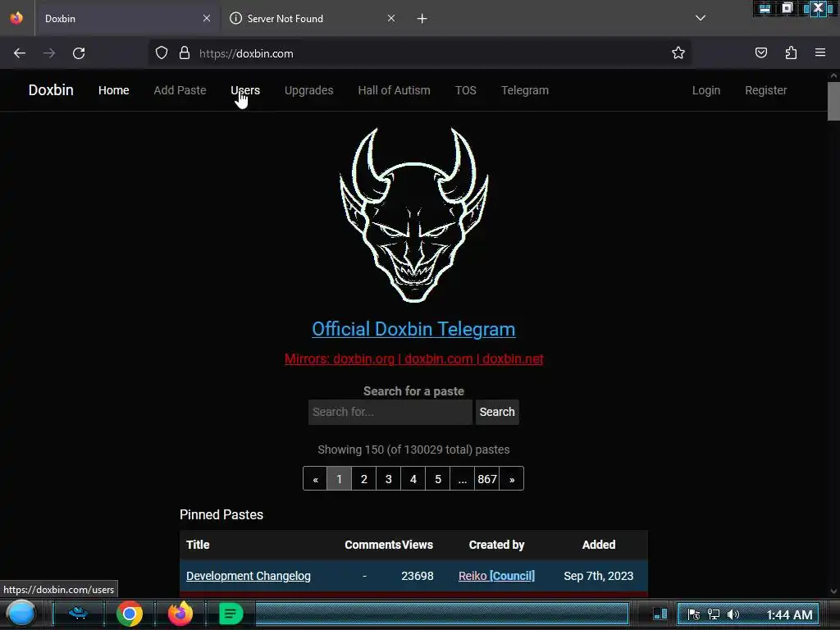Screen dimensions: 840x630
Task: Bookmark this page with the star icon
Action: (x=678, y=53)
